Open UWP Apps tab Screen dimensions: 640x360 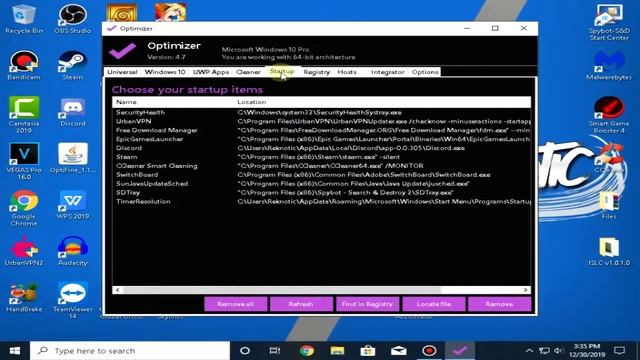point(211,72)
